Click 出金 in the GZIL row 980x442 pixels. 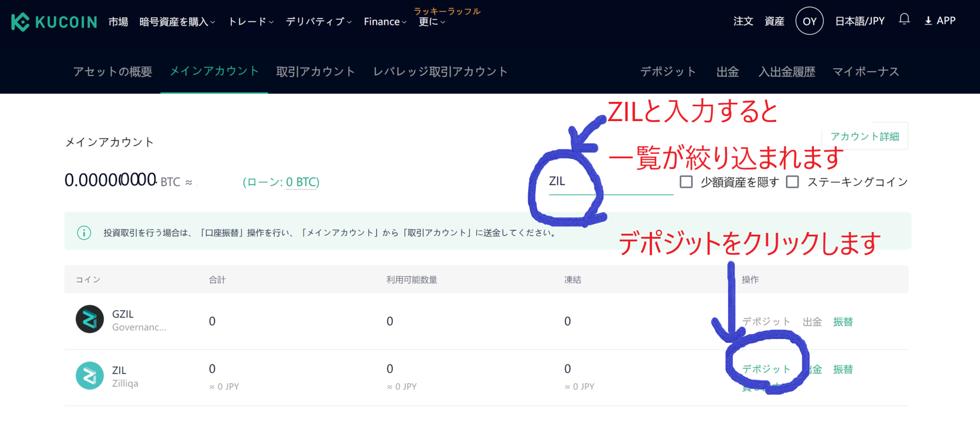point(812,322)
